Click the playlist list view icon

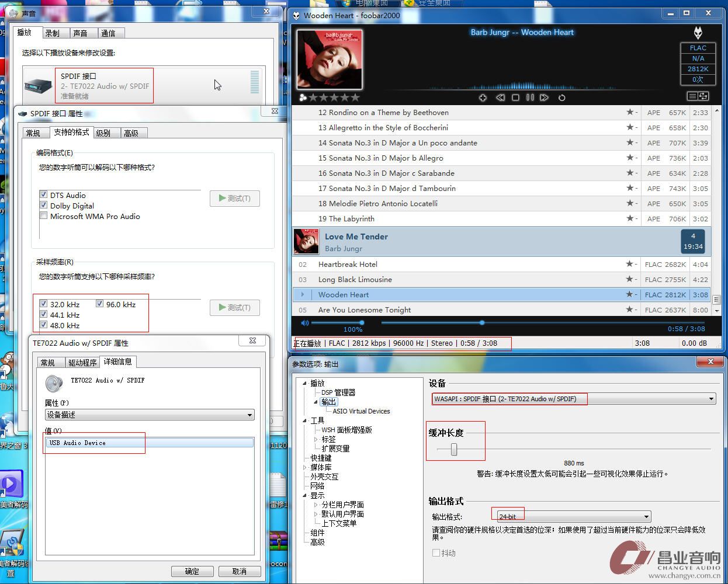click(x=692, y=96)
